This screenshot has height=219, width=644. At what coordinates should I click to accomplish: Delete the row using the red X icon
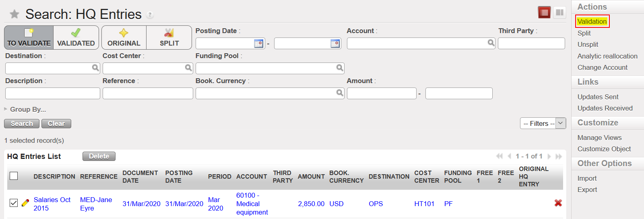(558, 203)
